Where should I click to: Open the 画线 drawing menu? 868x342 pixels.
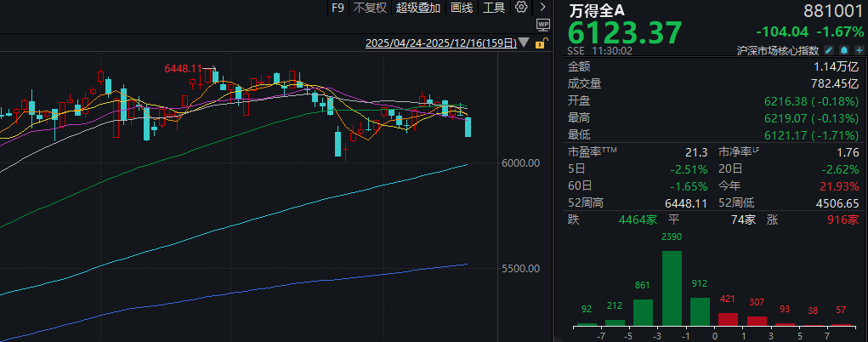tap(462, 8)
